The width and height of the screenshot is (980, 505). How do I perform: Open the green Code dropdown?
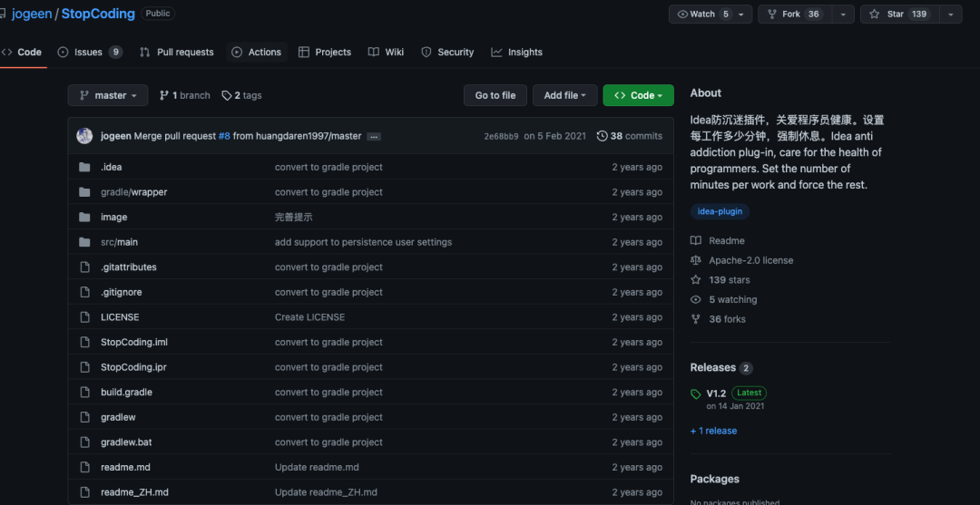[638, 95]
